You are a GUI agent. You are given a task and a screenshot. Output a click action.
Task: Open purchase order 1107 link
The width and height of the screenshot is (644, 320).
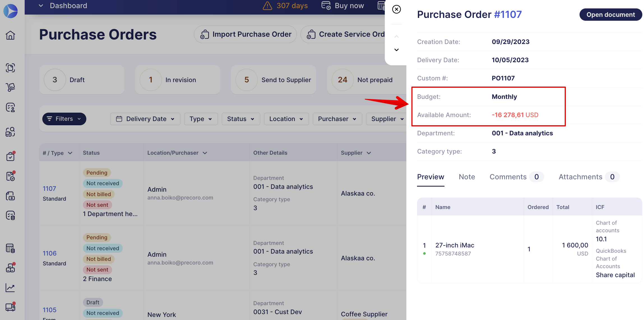[x=49, y=189]
